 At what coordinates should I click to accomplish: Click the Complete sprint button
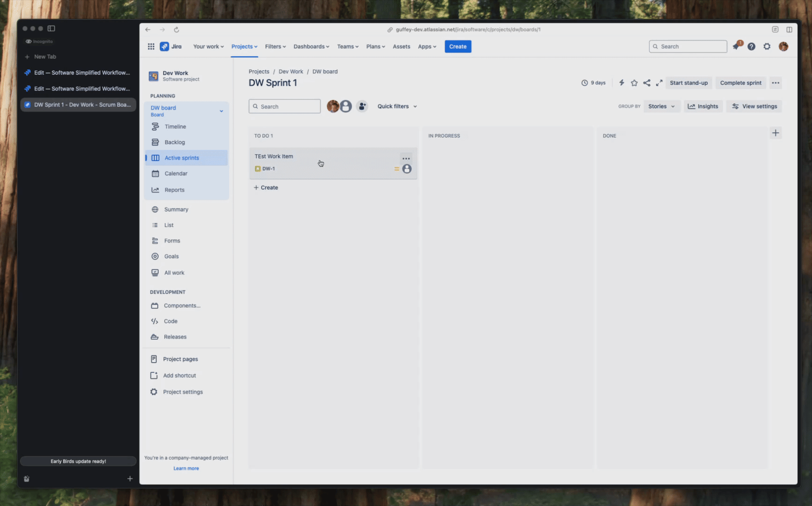(x=740, y=83)
